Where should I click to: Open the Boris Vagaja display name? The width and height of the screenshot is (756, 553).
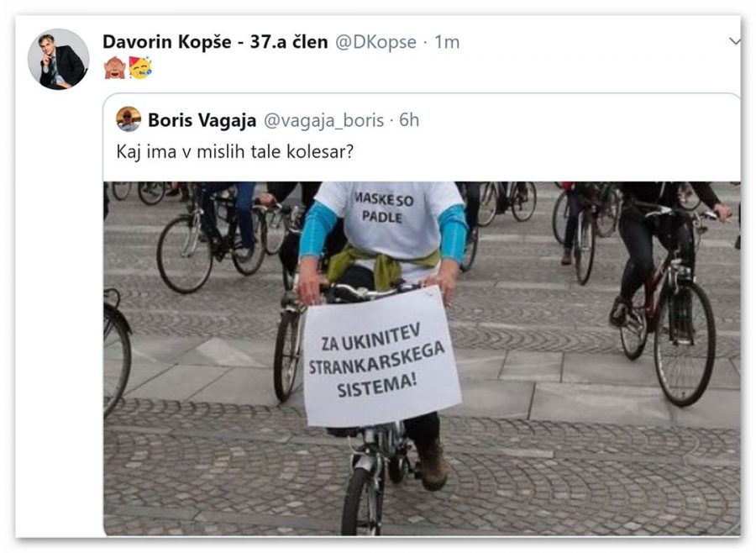coord(202,120)
